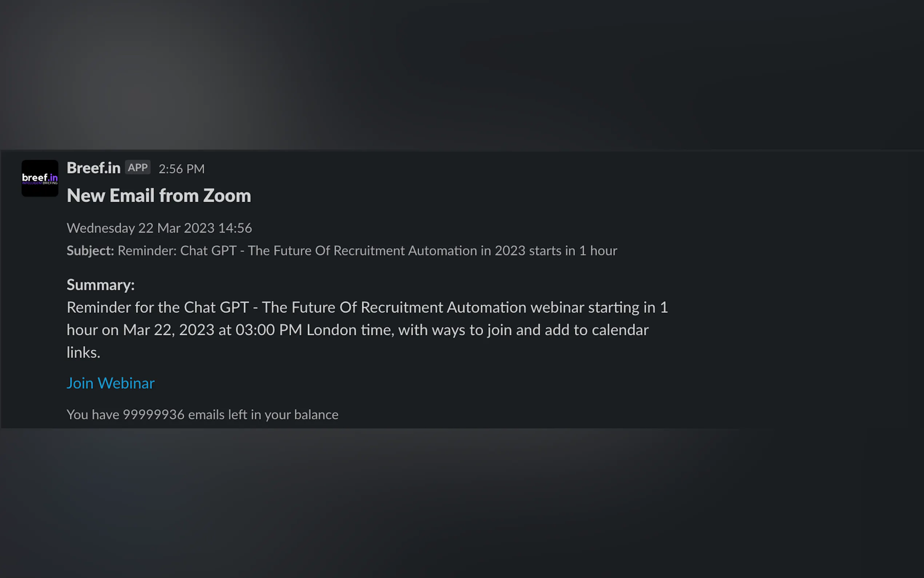This screenshot has width=924, height=578.
Task: Click the word "links." ending the summary
Action: pos(83,352)
